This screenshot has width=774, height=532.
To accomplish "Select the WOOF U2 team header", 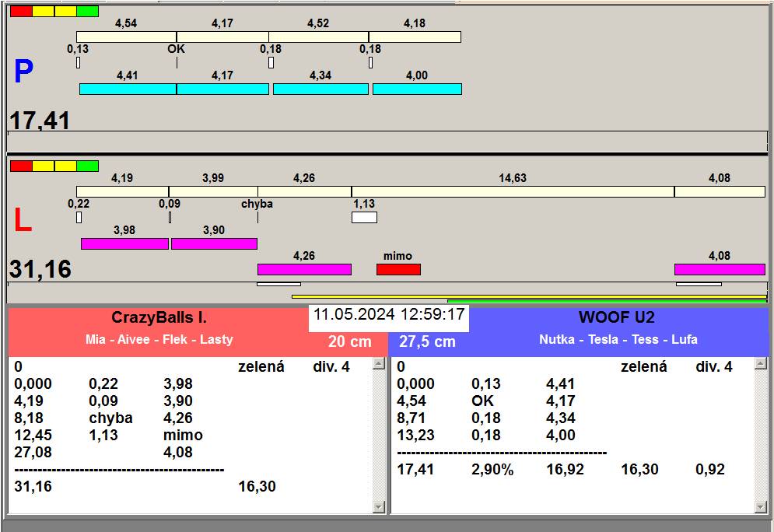I will tap(617, 317).
